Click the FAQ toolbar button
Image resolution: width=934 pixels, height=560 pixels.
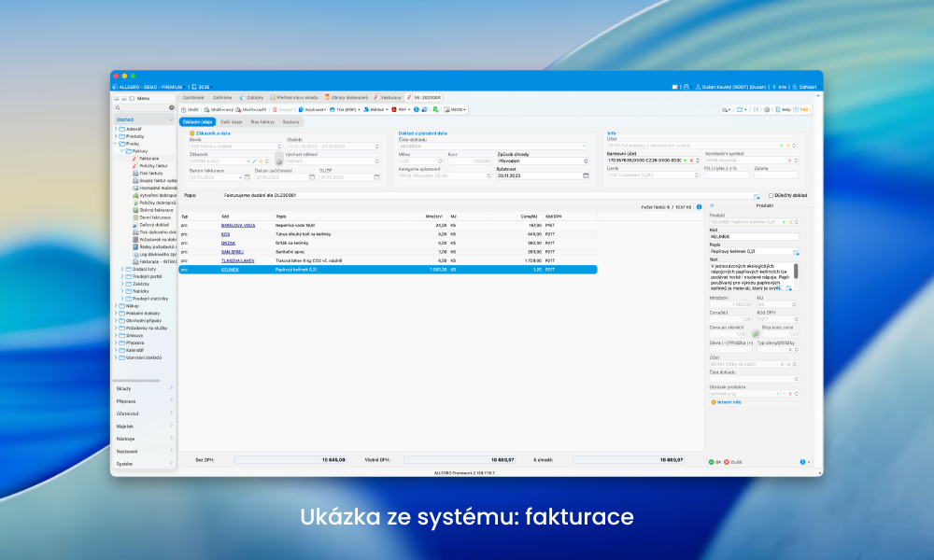(x=801, y=109)
